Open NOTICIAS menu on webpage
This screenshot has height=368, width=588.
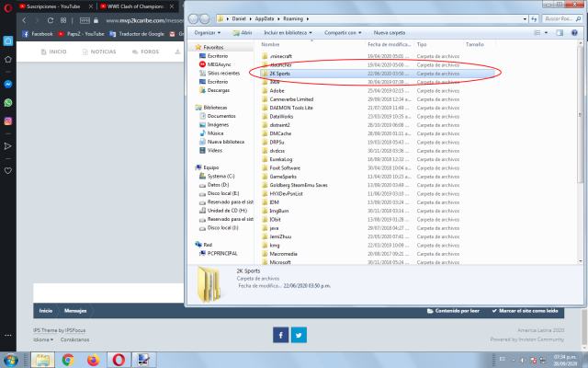pyautogui.click(x=99, y=52)
